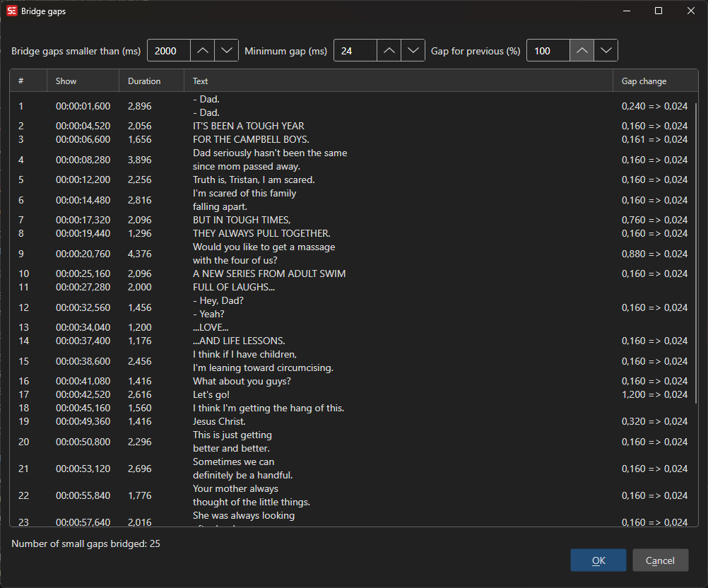Image resolution: width=708 pixels, height=588 pixels.
Task: Sort by the Show column header
Action: pos(66,81)
